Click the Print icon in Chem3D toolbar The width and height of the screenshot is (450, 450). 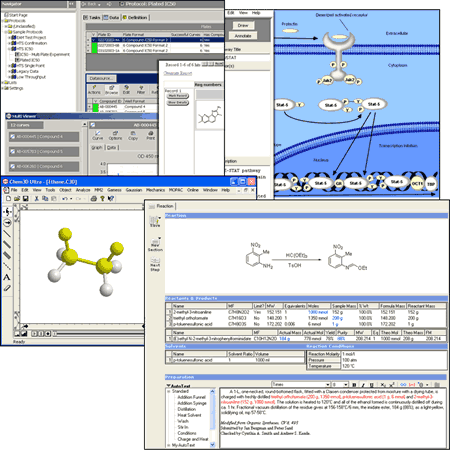(94, 198)
